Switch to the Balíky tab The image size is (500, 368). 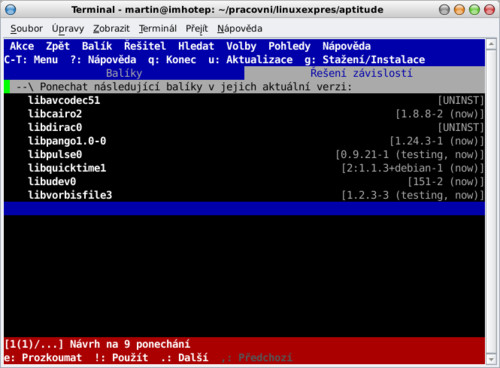click(x=124, y=73)
